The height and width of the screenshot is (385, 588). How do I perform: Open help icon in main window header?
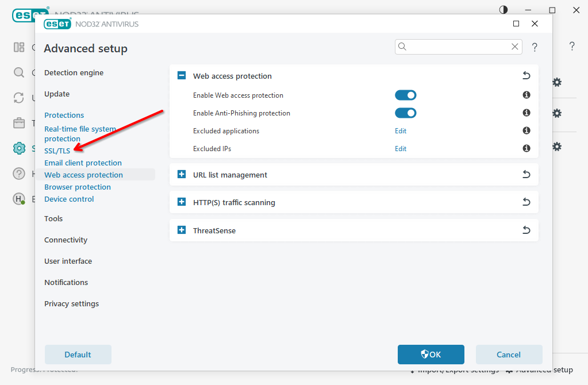pos(572,46)
